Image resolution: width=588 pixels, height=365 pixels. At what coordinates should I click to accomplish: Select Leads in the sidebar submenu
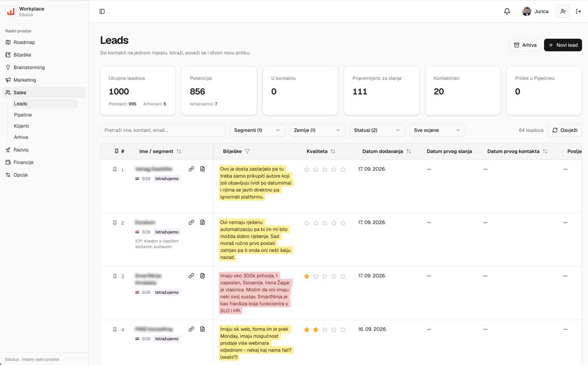pyautogui.click(x=44, y=104)
